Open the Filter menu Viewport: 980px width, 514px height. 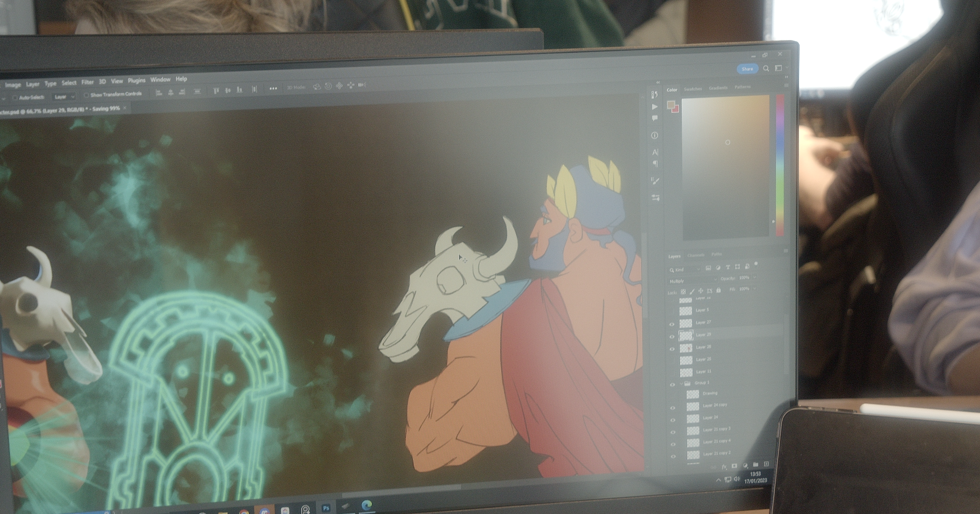click(x=88, y=82)
